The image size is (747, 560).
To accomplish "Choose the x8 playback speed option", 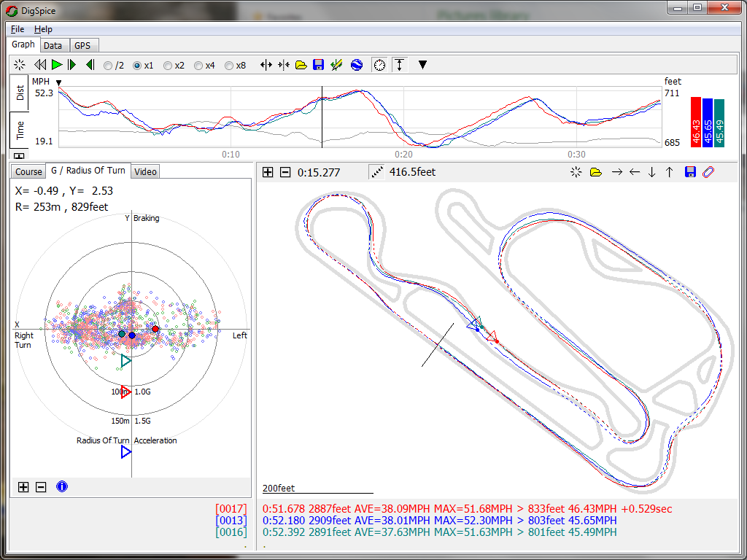I will pos(229,66).
